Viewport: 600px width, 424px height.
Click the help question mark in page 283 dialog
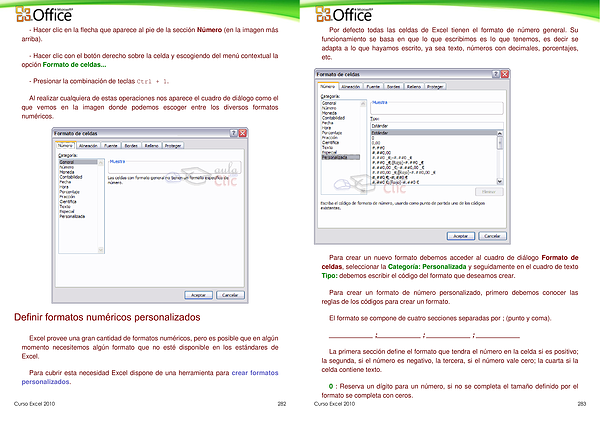pos(496,74)
